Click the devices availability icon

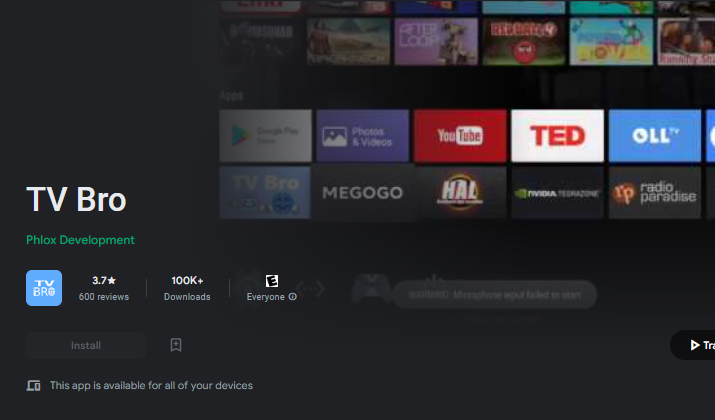tap(33, 386)
